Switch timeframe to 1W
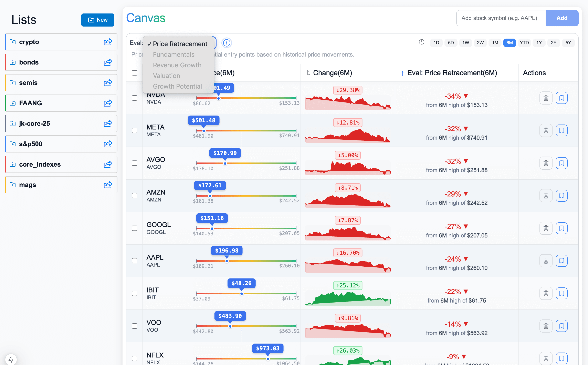 coord(465,43)
